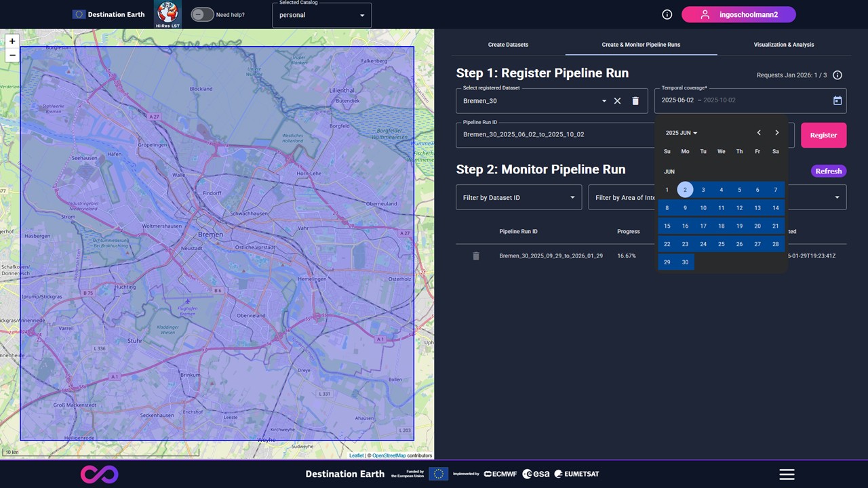Delete the Bremen_30 pipeline run row
This screenshot has width=868, height=488.
[476, 256]
